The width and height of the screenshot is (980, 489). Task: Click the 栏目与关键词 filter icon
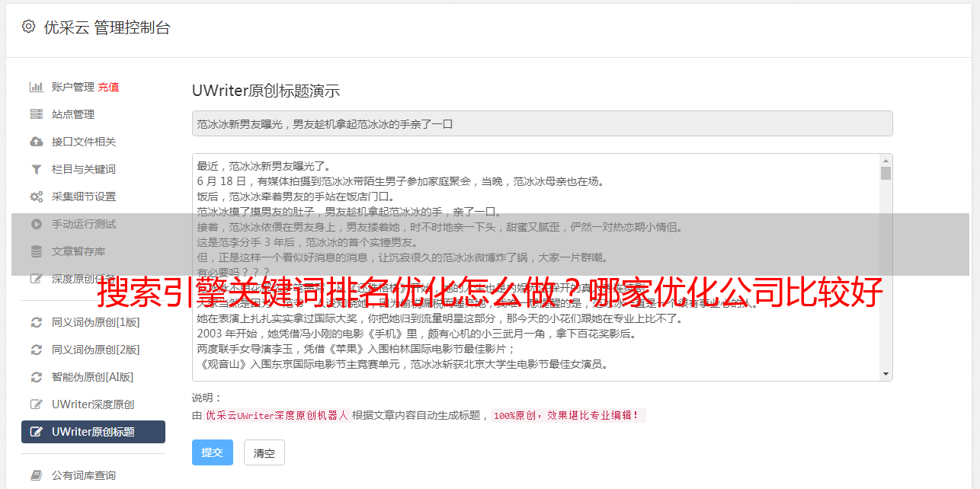[36, 169]
